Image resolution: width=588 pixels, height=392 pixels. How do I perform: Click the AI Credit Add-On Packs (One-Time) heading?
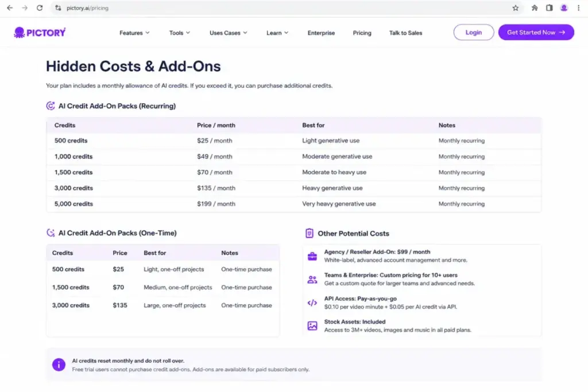(x=117, y=233)
